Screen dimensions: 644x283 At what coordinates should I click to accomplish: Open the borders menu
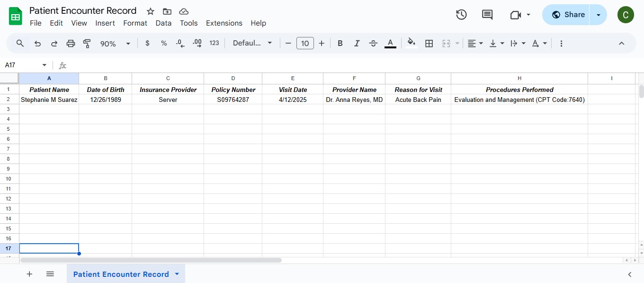click(429, 43)
